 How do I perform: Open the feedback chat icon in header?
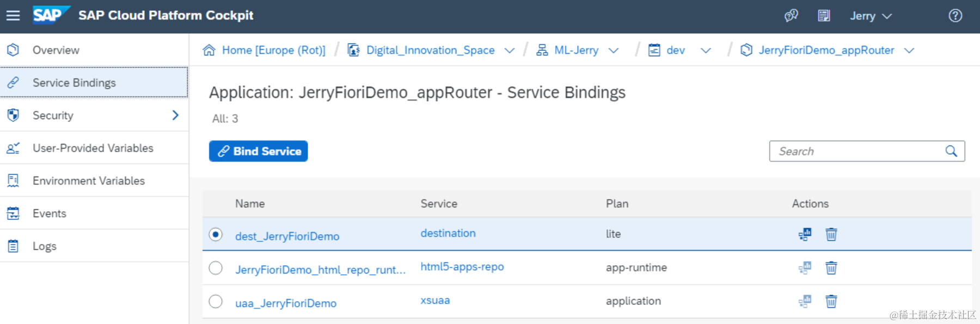coord(791,16)
